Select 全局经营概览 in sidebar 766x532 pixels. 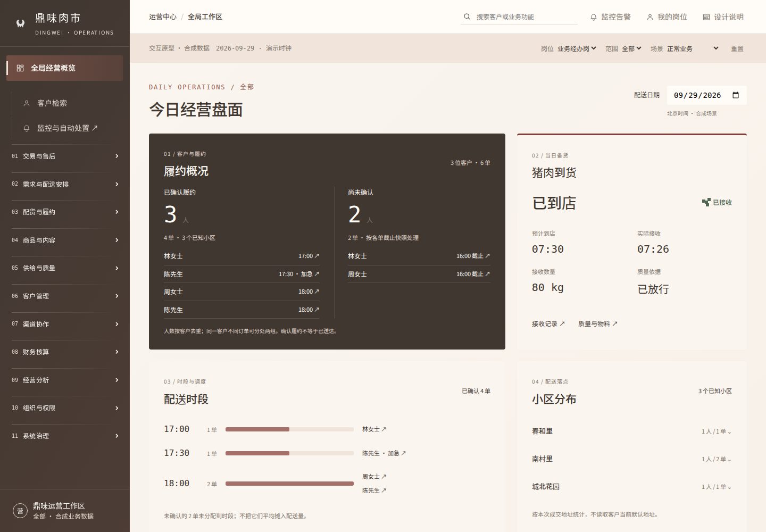(x=64, y=68)
